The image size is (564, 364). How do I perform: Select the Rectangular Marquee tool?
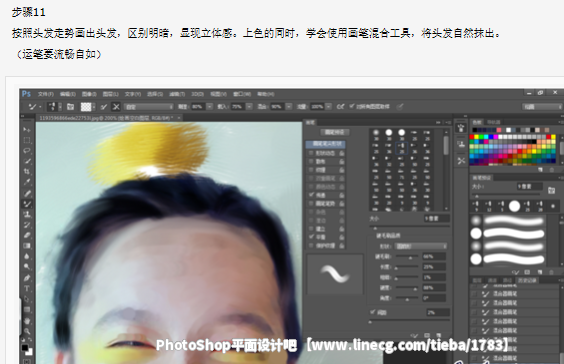27,140
